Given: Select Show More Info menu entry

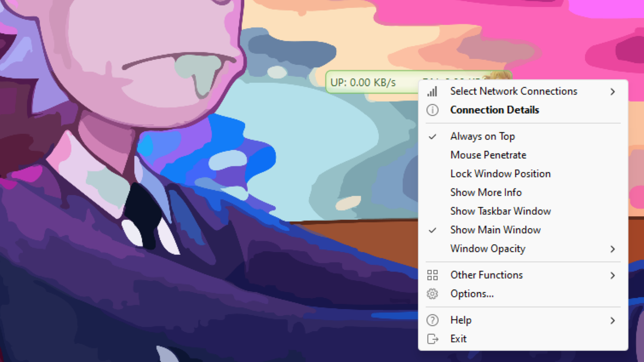Looking at the screenshot, I should pos(486,192).
